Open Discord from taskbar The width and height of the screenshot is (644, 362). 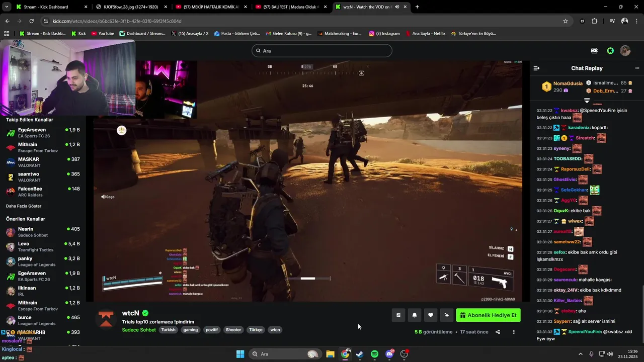click(x=389, y=354)
